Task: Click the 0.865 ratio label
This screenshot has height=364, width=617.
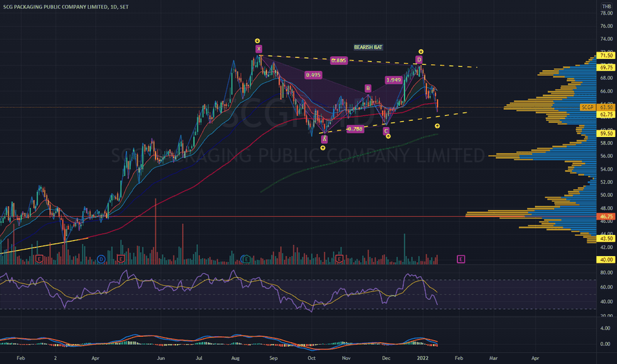Action: [339, 60]
